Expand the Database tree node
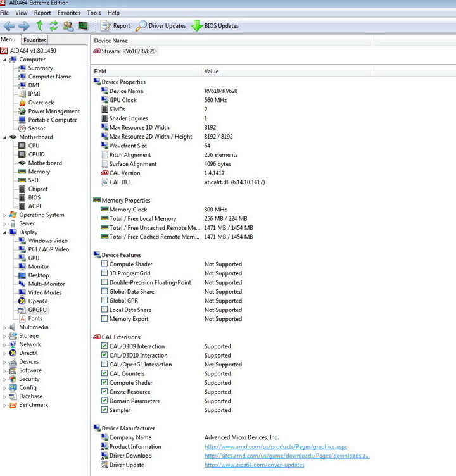Screen dimensions: 456x476 point(4,397)
